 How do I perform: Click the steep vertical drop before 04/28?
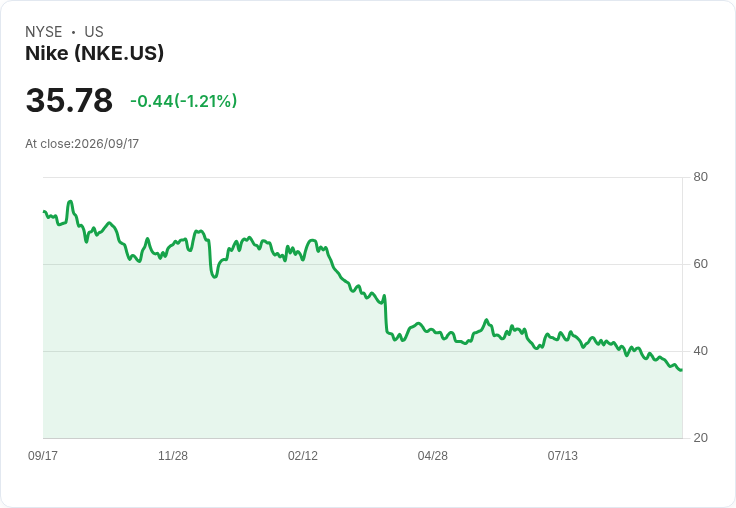[x=385, y=314]
